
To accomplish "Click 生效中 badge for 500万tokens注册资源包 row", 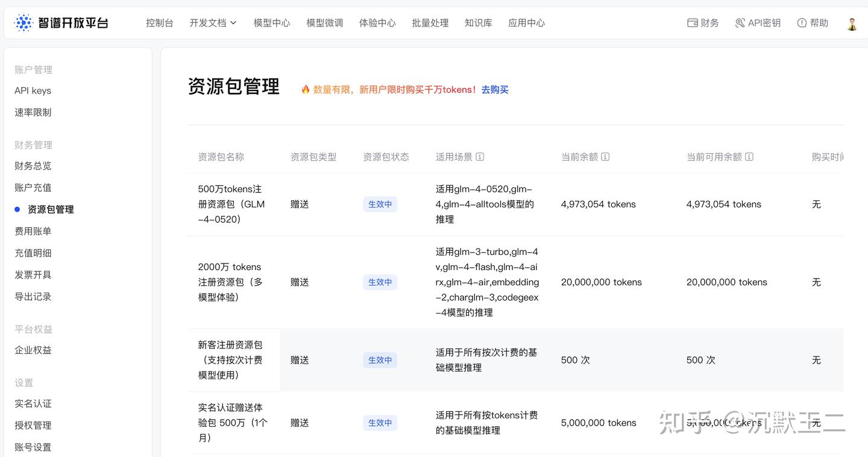I will pyautogui.click(x=380, y=204).
